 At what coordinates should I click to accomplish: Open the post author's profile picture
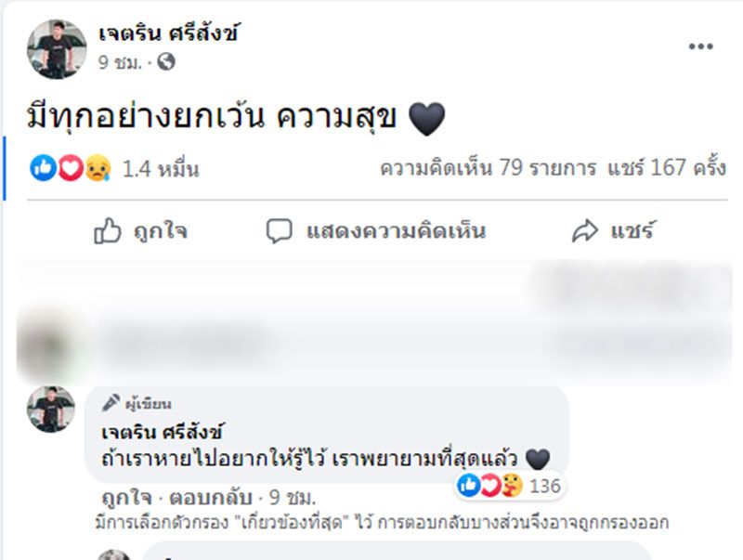[57, 49]
